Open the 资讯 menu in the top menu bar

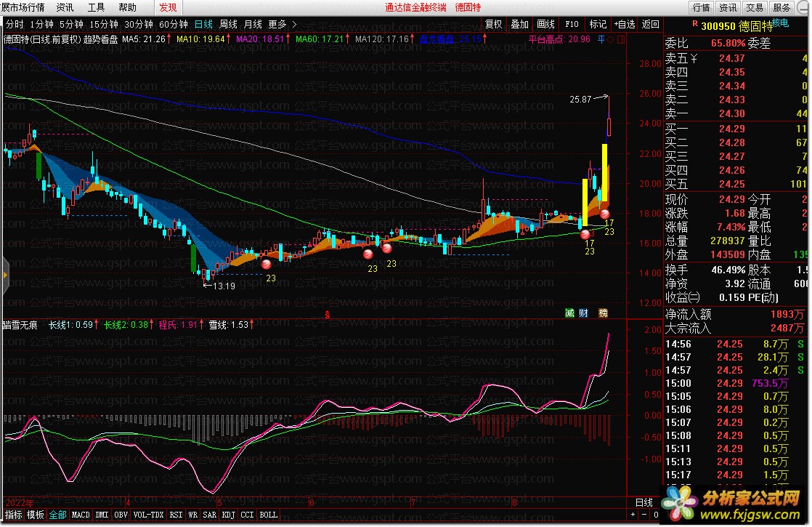tap(65, 8)
